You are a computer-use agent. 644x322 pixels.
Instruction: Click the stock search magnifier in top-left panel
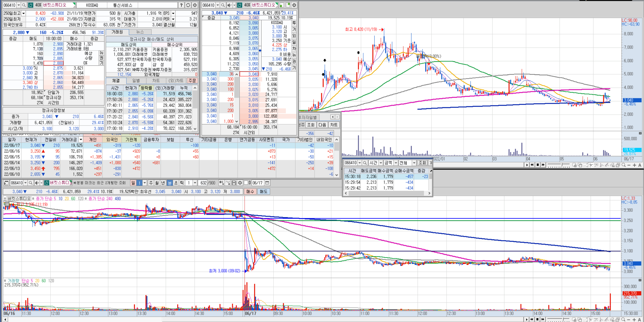[x=24, y=5]
